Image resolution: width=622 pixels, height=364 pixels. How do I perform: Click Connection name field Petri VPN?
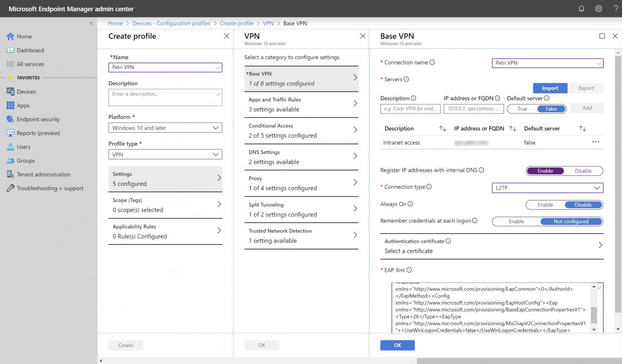(548, 63)
